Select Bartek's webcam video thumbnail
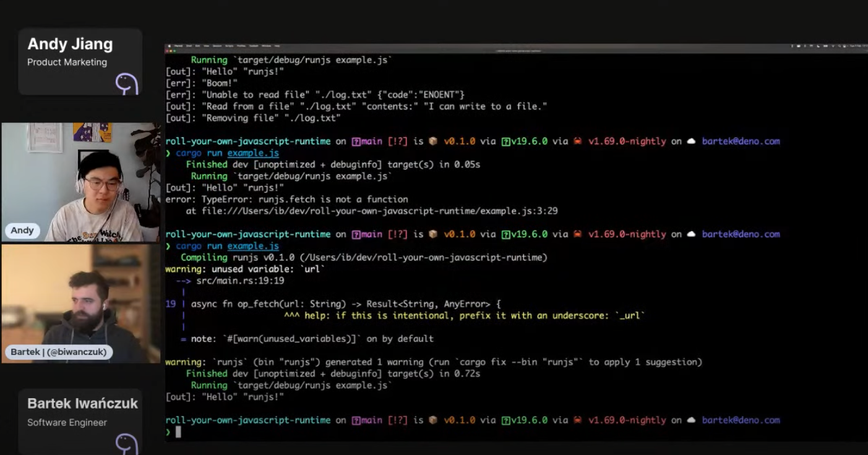 pos(80,303)
